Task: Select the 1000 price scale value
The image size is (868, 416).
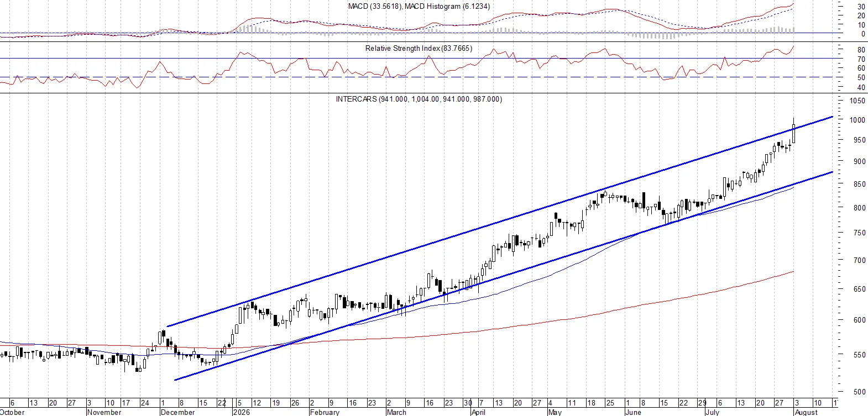Action: click(x=857, y=120)
